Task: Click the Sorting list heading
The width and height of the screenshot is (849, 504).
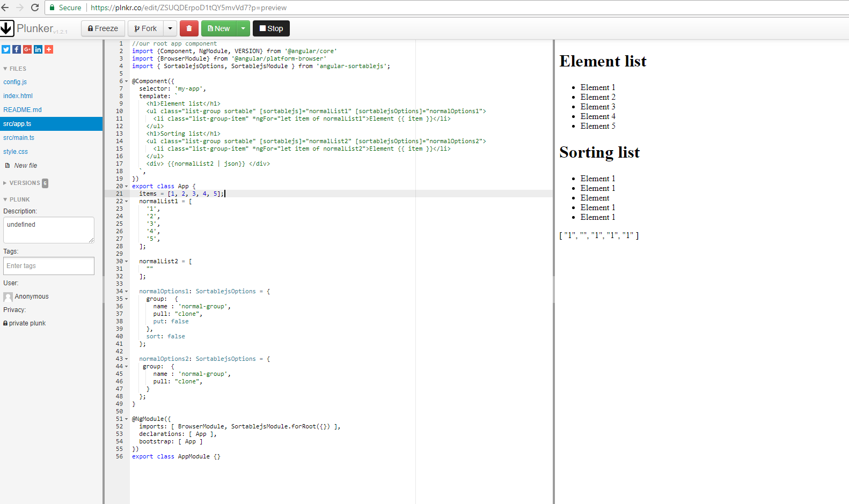Action: pyautogui.click(x=599, y=153)
